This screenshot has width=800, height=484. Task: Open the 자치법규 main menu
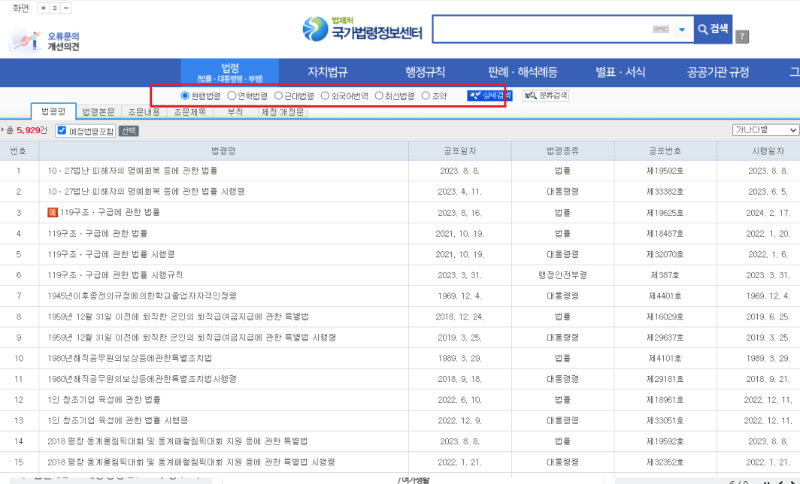pyautogui.click(x=328, y=72)
